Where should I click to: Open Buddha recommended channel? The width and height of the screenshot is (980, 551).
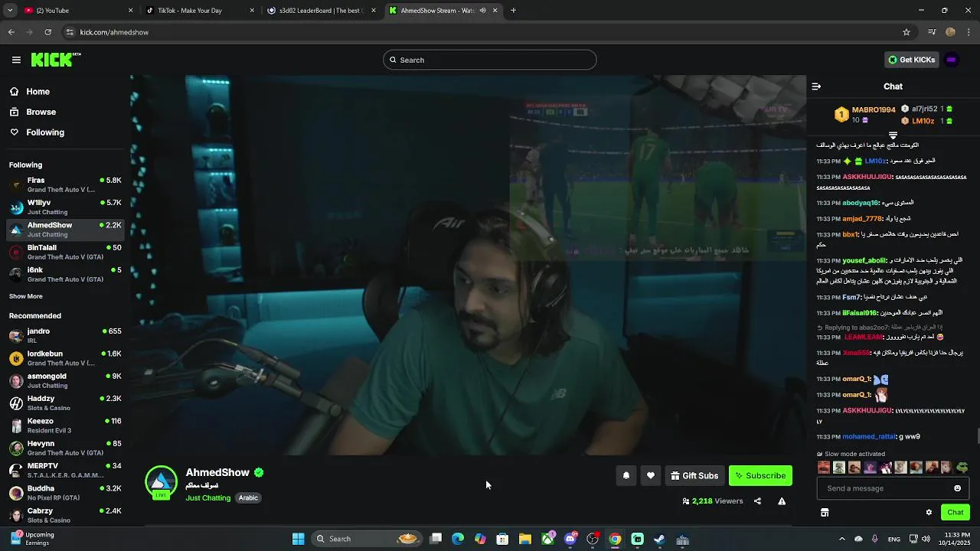click(x=65, y=492)
